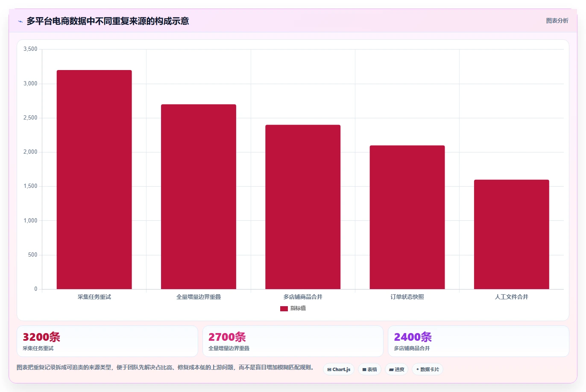Select the 表格 tag chip

(x=369, y=369)
